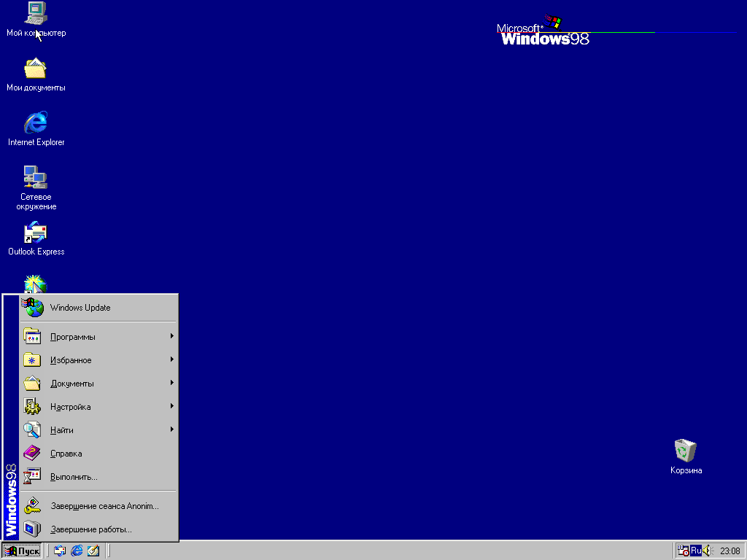This screenshot has height=560, width=747.
Task: Open Сетевое окружение
Action: pyautogui.click(x=35, y=179)
